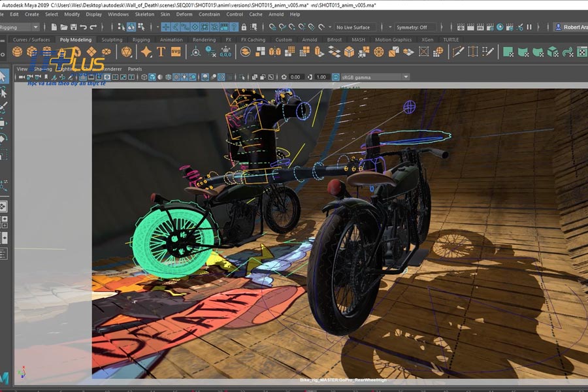Click the No Live Surface field

[356, 27]
